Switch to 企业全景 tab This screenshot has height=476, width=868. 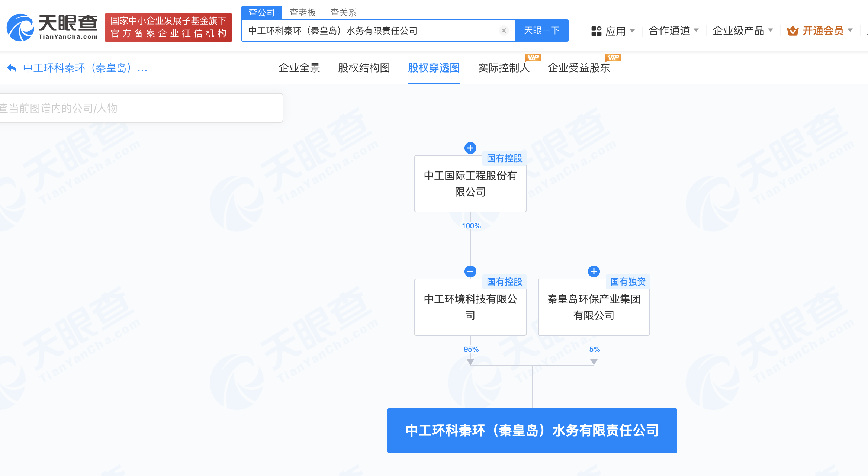[x=299, y=68]
